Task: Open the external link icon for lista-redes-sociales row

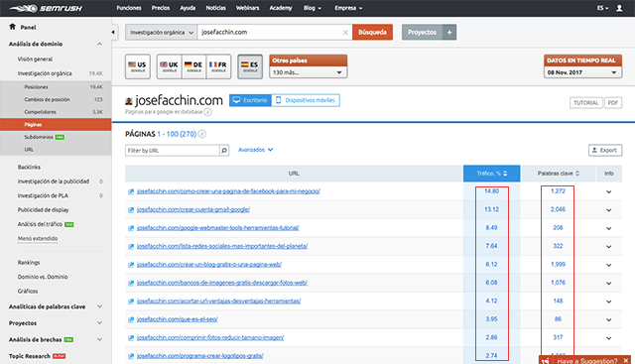Action: point(131,247)
